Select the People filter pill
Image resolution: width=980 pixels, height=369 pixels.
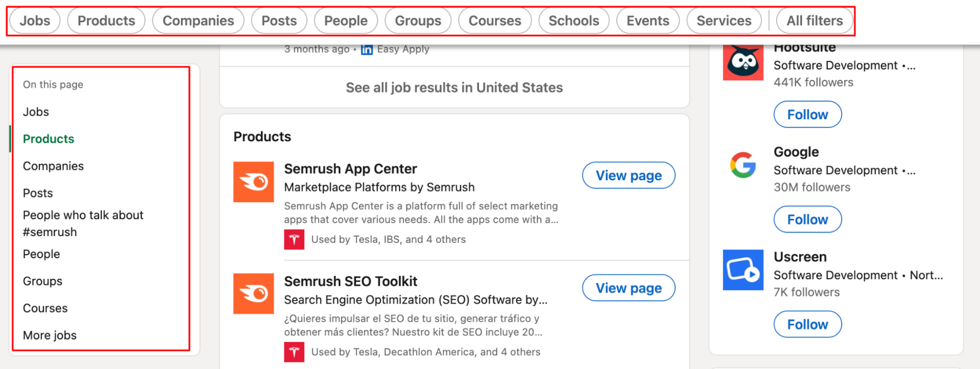(x=346, y=21)
